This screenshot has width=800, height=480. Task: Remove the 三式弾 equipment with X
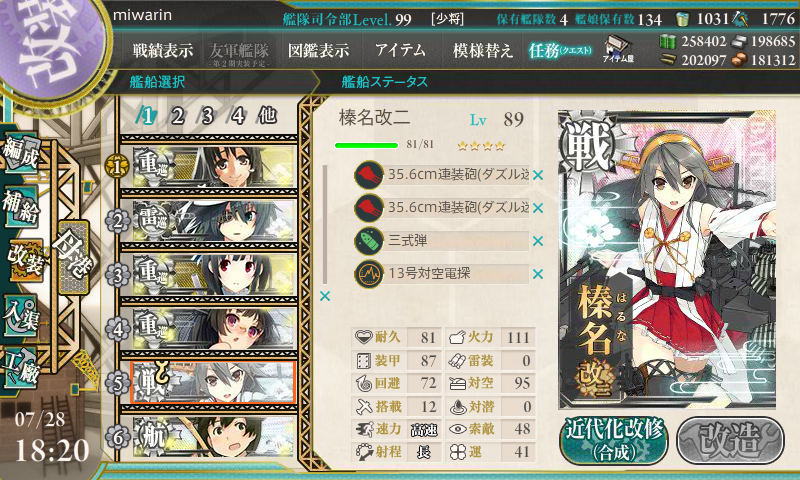538,241
